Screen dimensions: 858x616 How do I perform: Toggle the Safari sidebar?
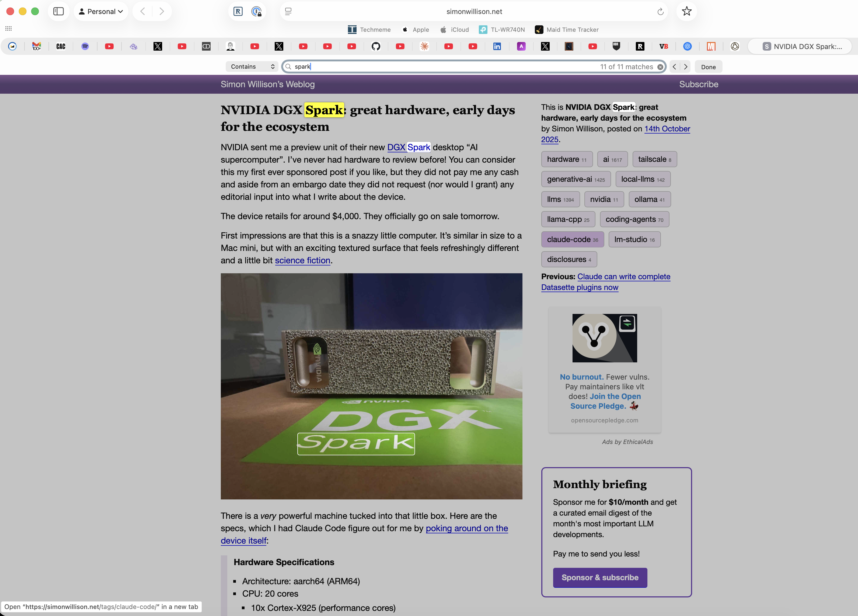[59, 11]
